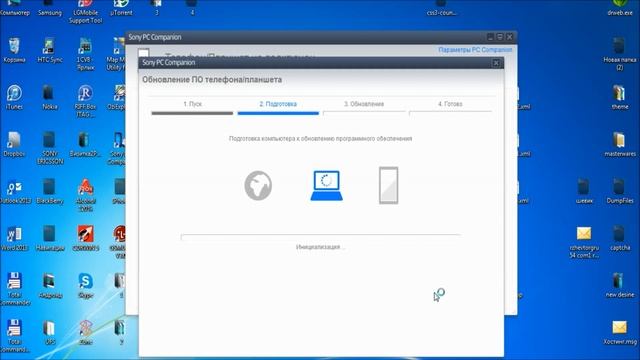This screenshot has height=360, width=640.
Task: Click the 'Подготовка компьютера к обновлению' description text
Action: click(x=320, y=139)
